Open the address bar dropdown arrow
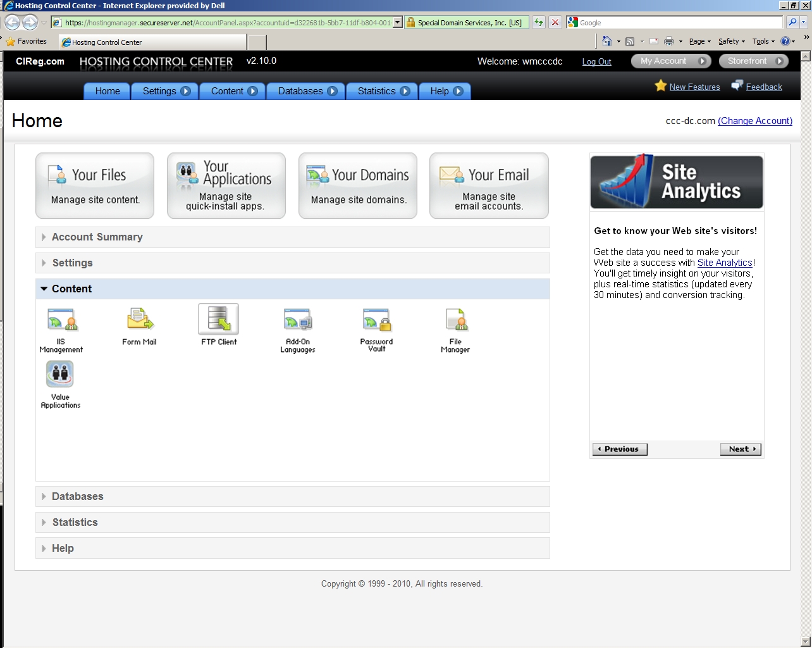The height and width of the screenshot is (648, 812). click(x=398, y=22)
